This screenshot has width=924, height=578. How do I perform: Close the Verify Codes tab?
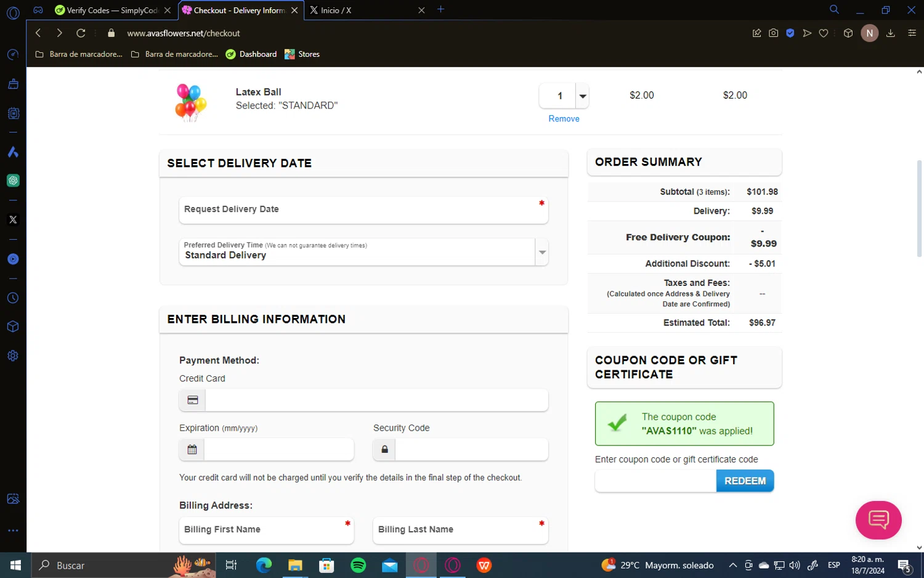tap(168, 10)
